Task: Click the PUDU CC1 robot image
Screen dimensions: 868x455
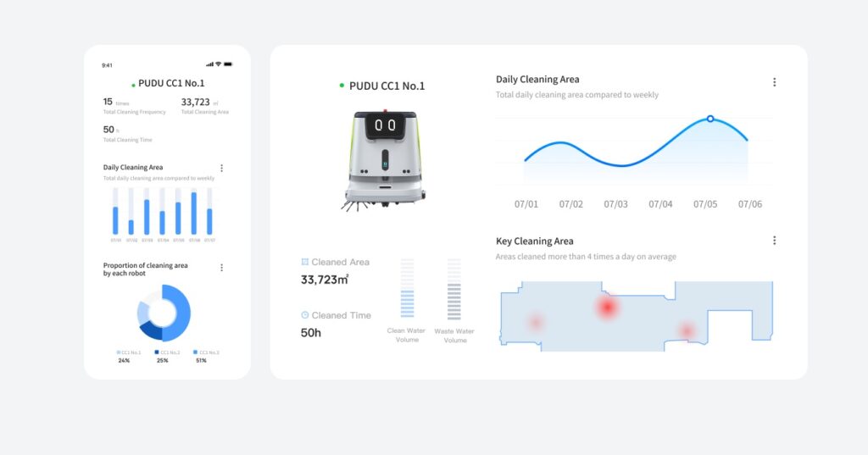Action: click(x=384, y=160)
